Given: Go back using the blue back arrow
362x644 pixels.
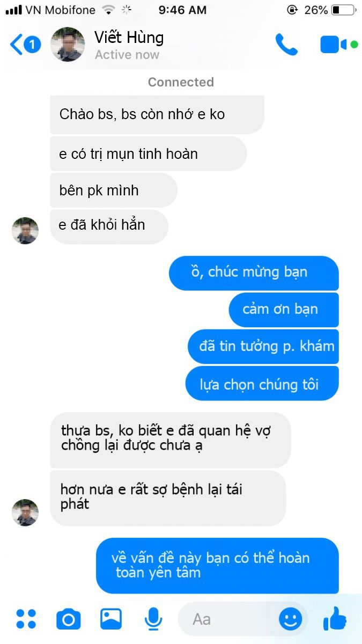Looking at the screenshot, I should pyautogui.click(x=17, y=45).
